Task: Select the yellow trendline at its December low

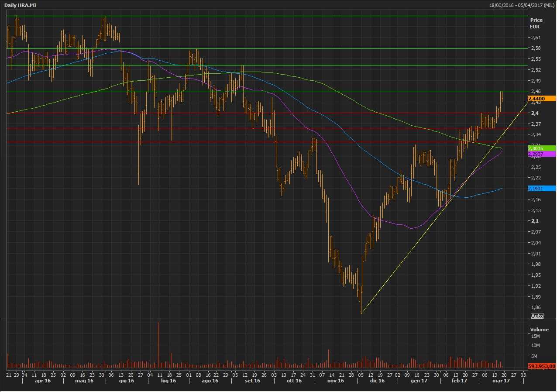Action: tap(362, 313)
